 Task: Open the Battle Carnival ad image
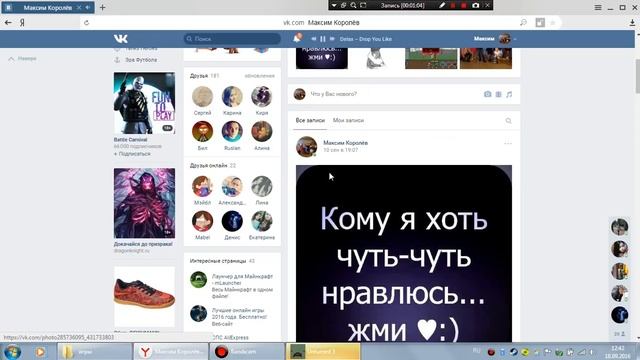(144, 103)
